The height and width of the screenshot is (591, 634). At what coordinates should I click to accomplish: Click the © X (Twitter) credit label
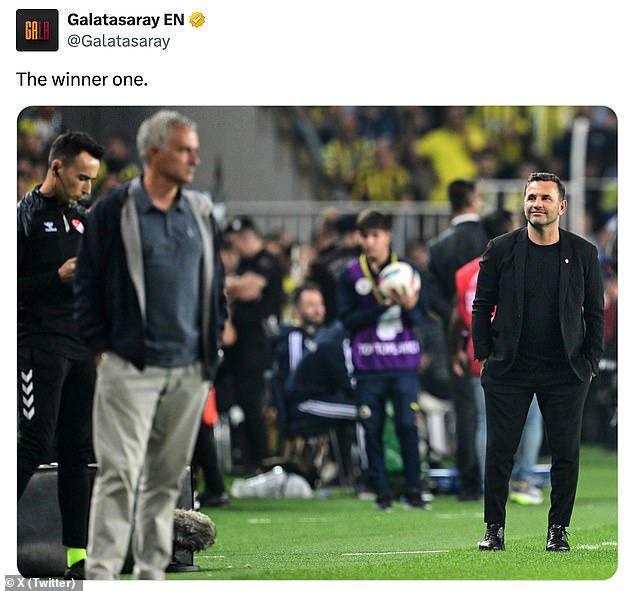tap(42, 583)
